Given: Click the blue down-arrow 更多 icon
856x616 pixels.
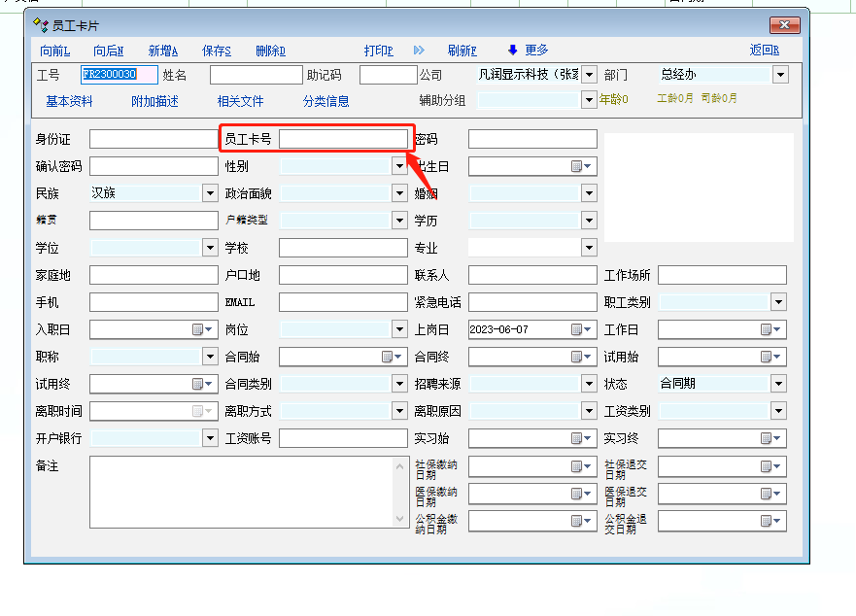Looking at the screenshot, I should [x=513, y=51].
